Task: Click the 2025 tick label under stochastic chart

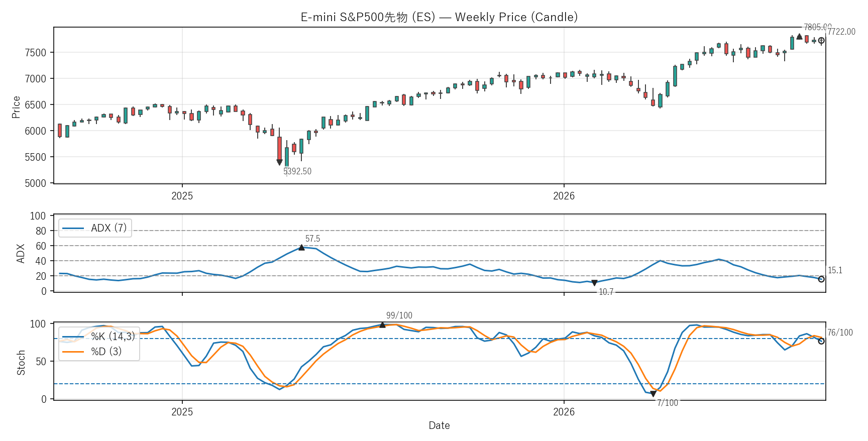Action: [182, 412]
